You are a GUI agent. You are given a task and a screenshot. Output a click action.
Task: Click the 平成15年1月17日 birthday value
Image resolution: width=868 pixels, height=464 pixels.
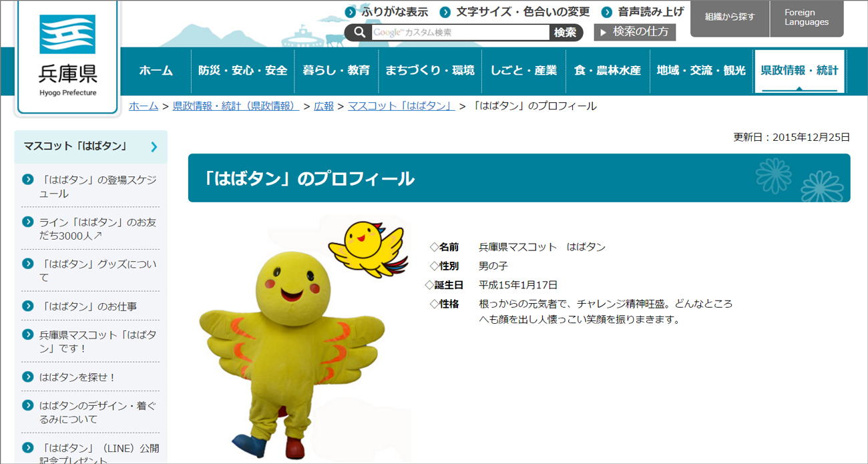pyautogui.click(x=518, y=285)
